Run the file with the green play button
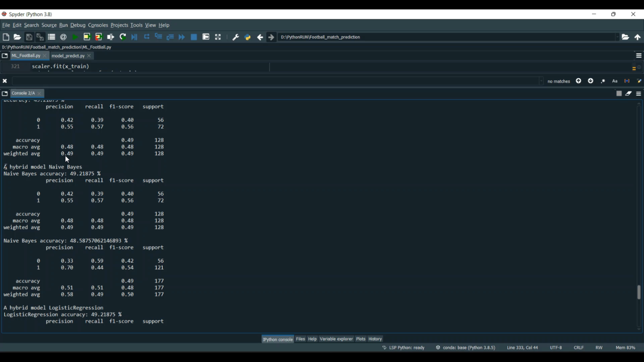This screenshot has width=644, height=362. 75,37
